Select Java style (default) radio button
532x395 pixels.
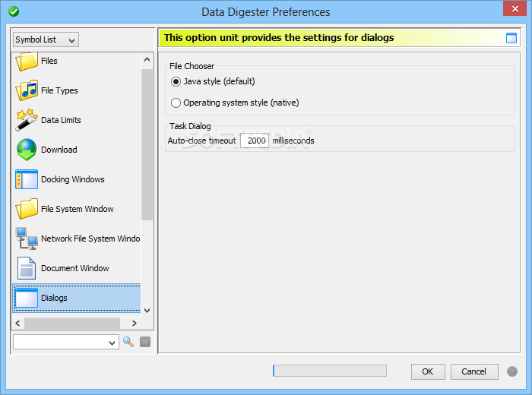click(x=176, y=82)
